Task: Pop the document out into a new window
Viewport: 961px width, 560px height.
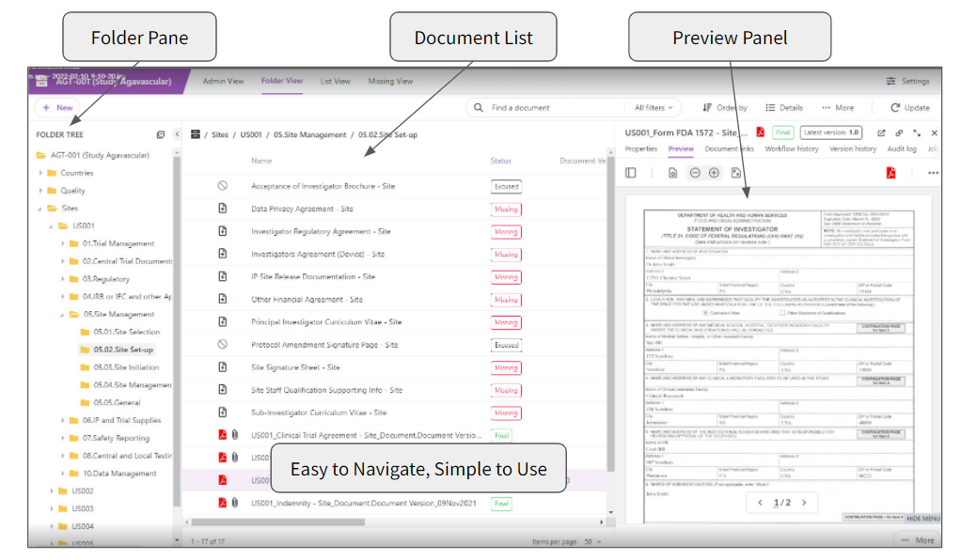Action: (880, 132)
